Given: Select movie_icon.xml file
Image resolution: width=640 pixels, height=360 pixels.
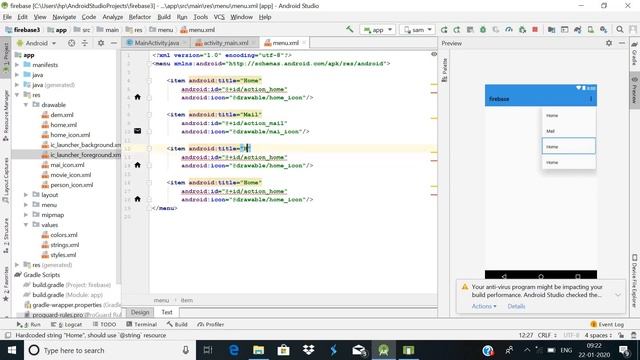Looking at the screenshot, I should 66,175.
